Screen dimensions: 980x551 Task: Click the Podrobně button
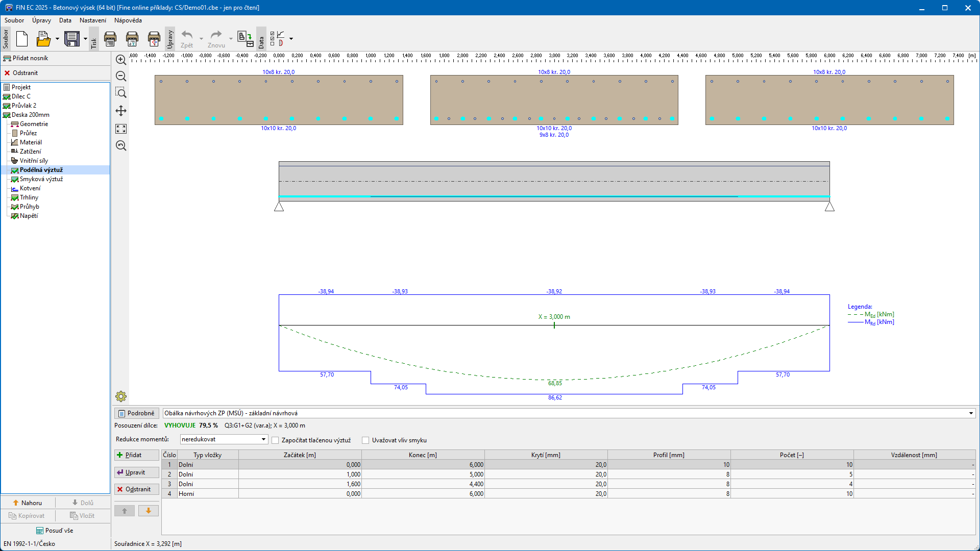136,413
